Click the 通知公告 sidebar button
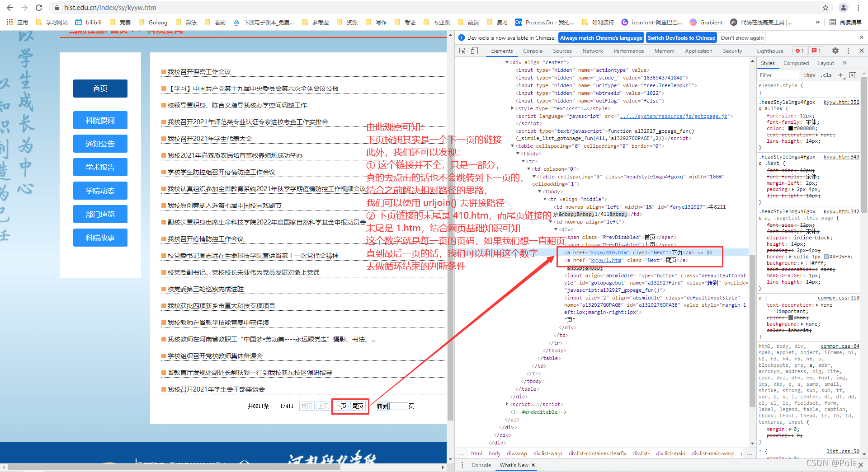The image size is (868, 472). tap(100, 144)
